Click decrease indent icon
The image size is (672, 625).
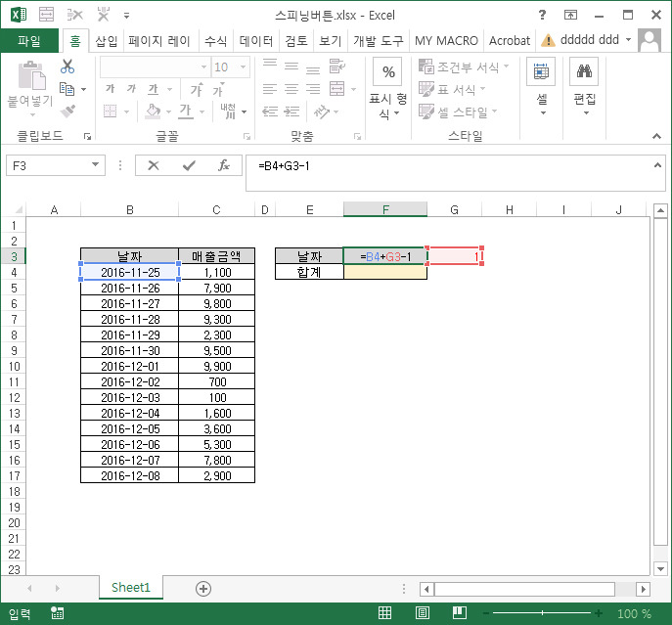pos(270,112)
